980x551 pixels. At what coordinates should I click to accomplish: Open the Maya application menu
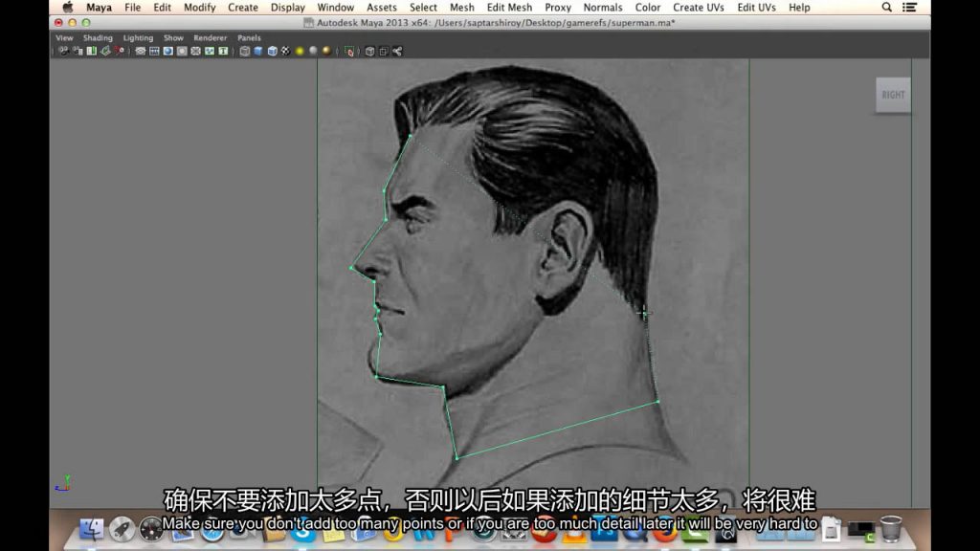tap(99, 8)
